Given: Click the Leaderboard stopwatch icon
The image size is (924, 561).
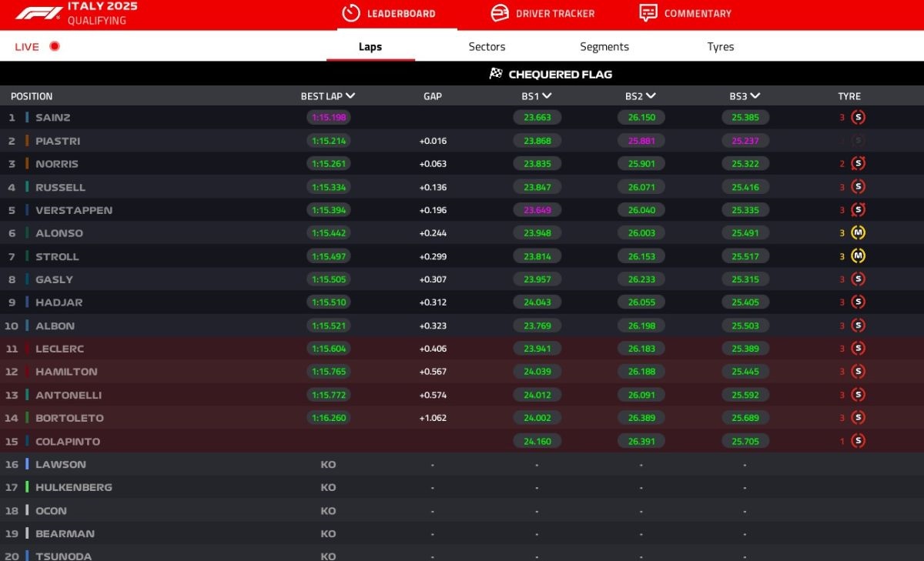Looking at the screenshot, I should 351,13.
